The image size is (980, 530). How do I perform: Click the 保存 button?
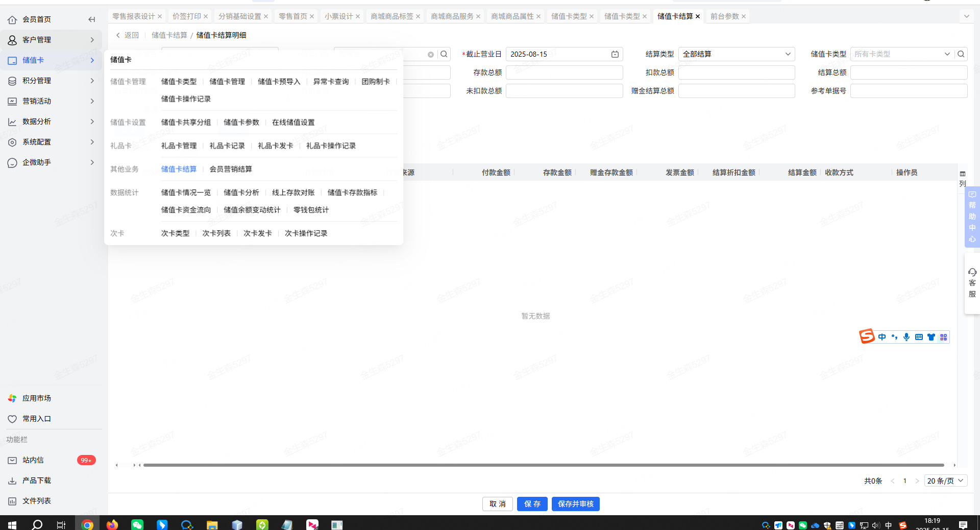532,504
